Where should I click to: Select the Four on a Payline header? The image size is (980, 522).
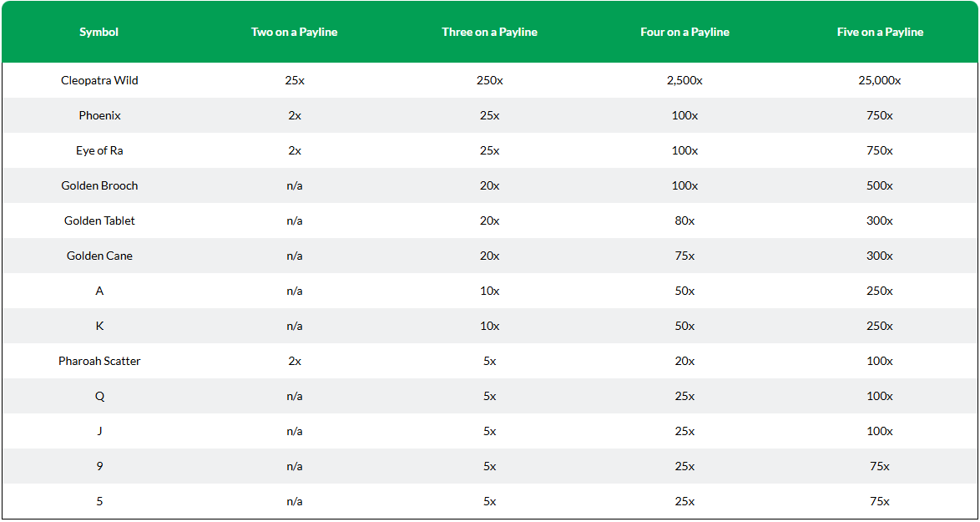(x=685, y=33)
